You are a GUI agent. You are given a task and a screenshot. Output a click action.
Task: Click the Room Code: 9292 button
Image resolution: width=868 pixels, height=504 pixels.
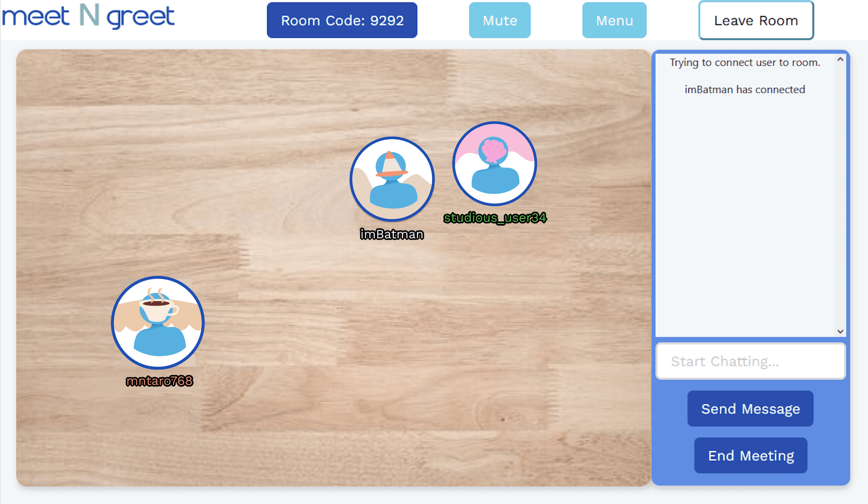point(342,20)
